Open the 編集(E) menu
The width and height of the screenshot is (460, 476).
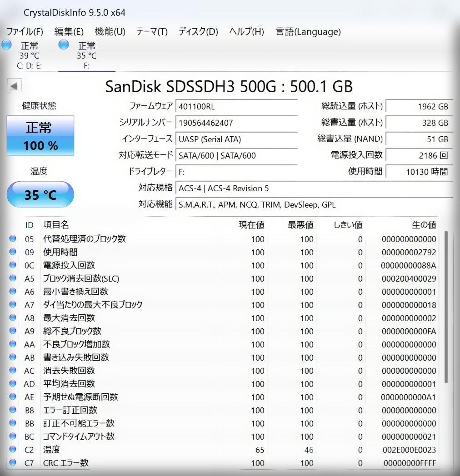pyautogui.click(x=69, y=32)
